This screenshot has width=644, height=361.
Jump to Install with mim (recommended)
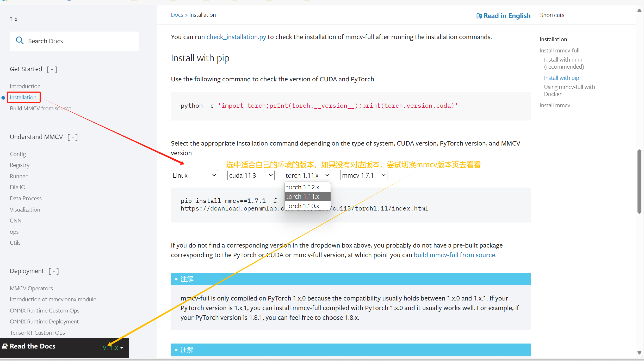coord(564,63)
